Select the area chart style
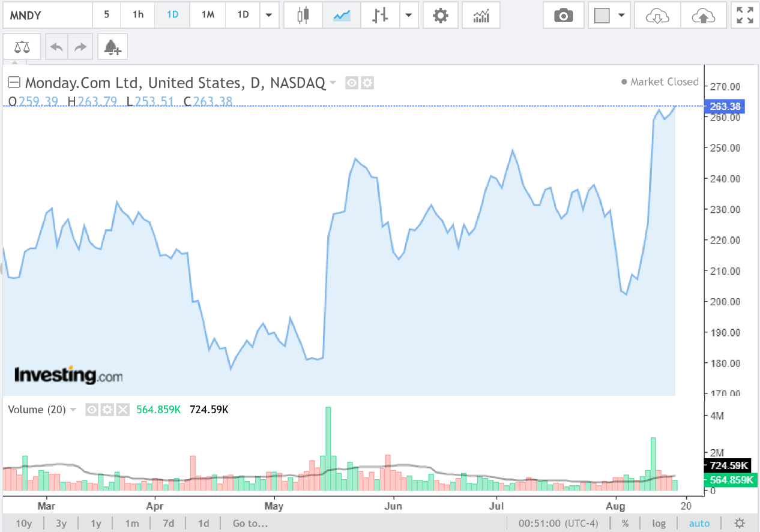This screenshot has width=760, height=532. pyautogui.click(x=343, y=15)
